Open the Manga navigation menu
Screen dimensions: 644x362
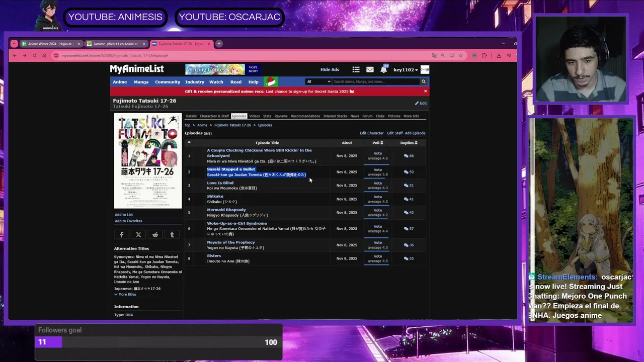141,82
